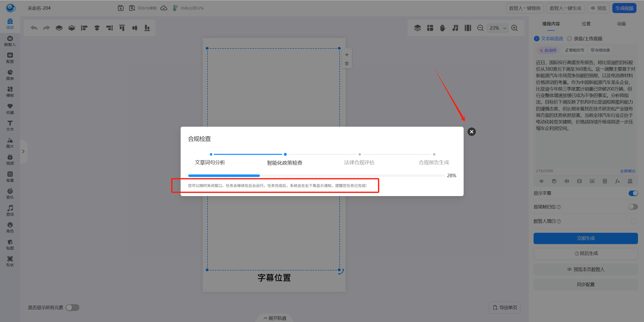Click the music note toolbar icon
The image size is (644, 322).
(455, 28)
